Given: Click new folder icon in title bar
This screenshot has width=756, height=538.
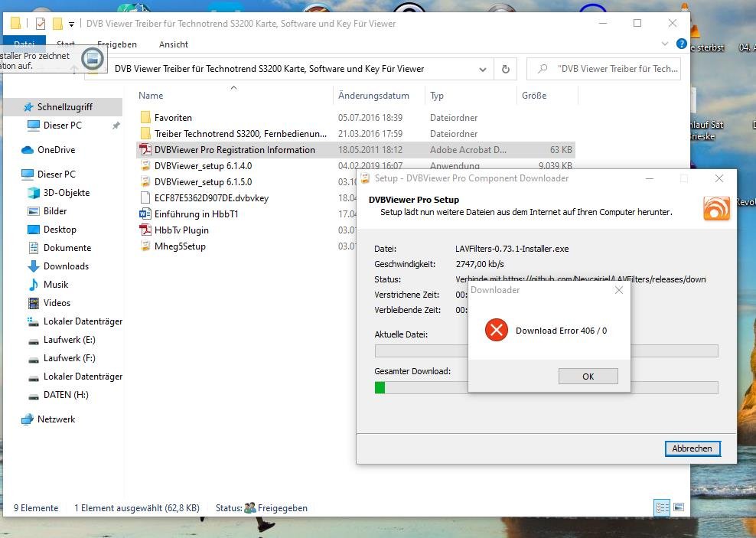Looking at the screenshot, I should (x=57, y=23).
